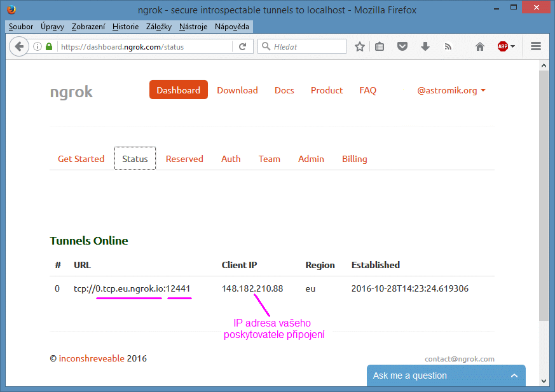Viewport: 555px width, 392px height.
Task: Open the downloads arrow icon
Action: click(425, 46)
